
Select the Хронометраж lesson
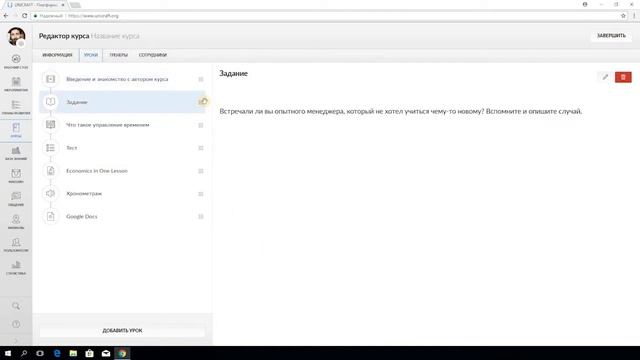(122, 193)
